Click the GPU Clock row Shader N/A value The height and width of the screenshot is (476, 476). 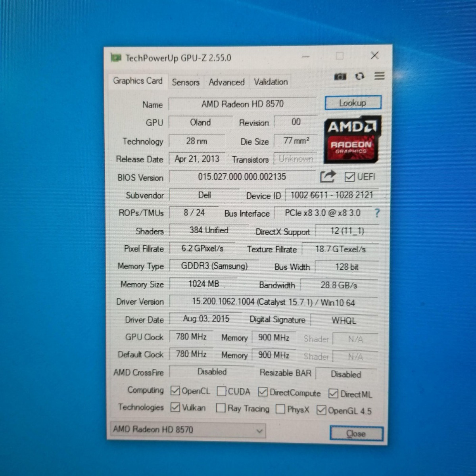click(355, 339)
